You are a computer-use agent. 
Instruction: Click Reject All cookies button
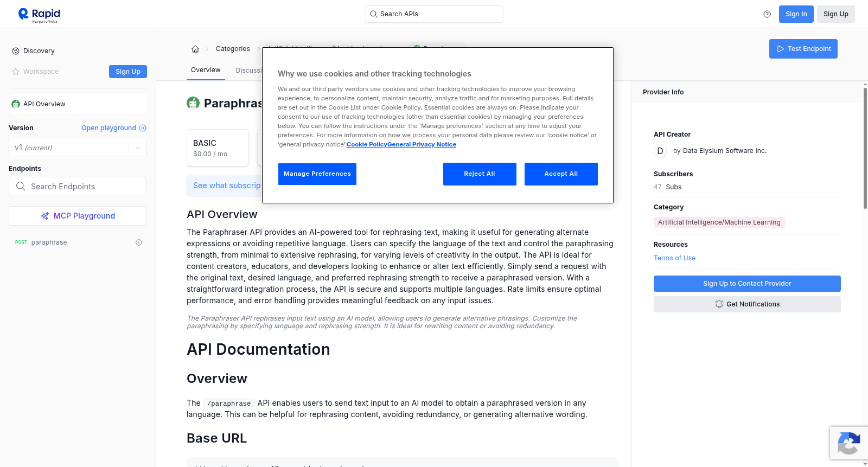tap(480, 174)
